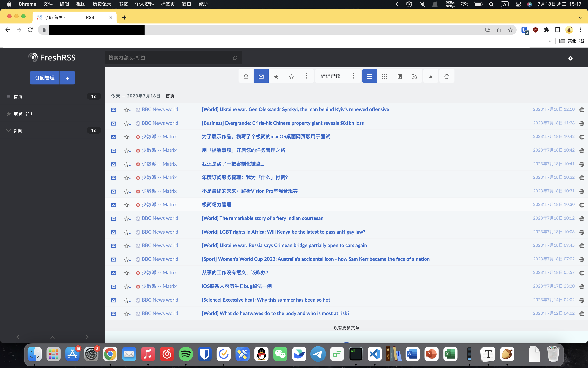Go to next article arrow in sidebar footer
This screenshot has height=368, width=588.
click(x=87, y=337)
